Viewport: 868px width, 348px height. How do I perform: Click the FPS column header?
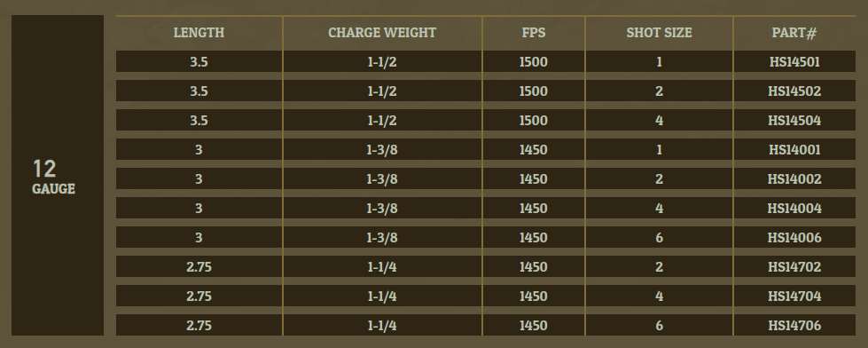pyautogui.click(x=534, y=33)
